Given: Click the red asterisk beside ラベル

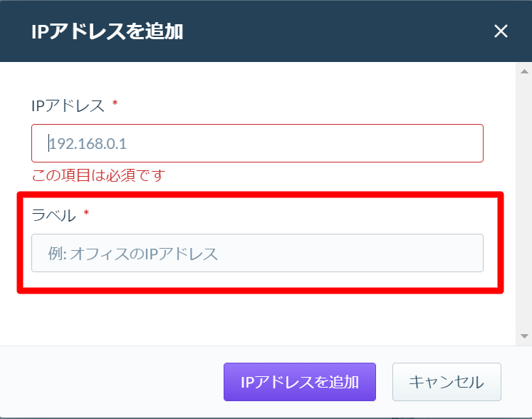Looking at the screenshot, I should (86, 213).
